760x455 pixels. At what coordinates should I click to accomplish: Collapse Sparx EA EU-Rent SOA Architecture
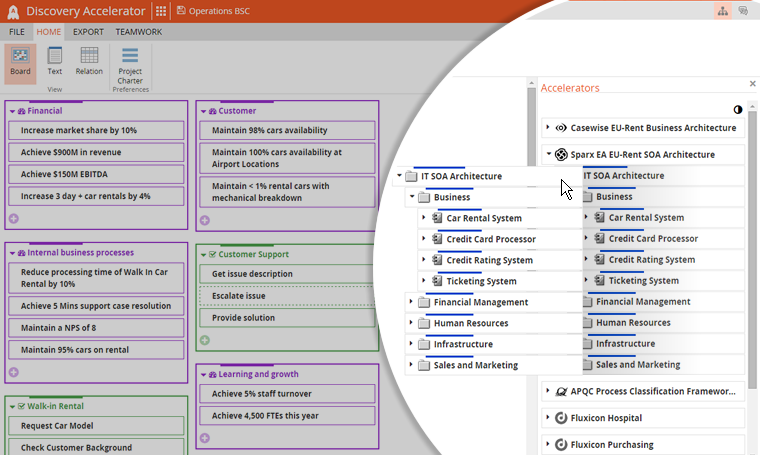click(548, 154)
